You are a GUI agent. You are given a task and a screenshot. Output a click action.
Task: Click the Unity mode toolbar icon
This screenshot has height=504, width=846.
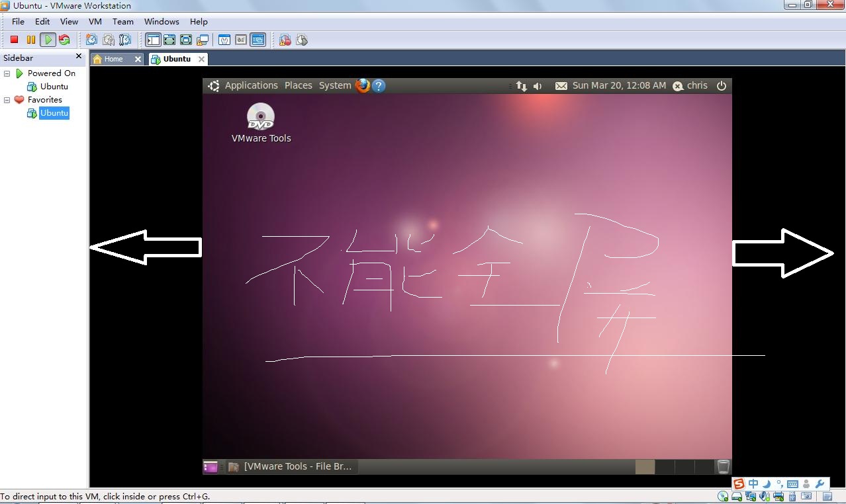tap(203, 40)
